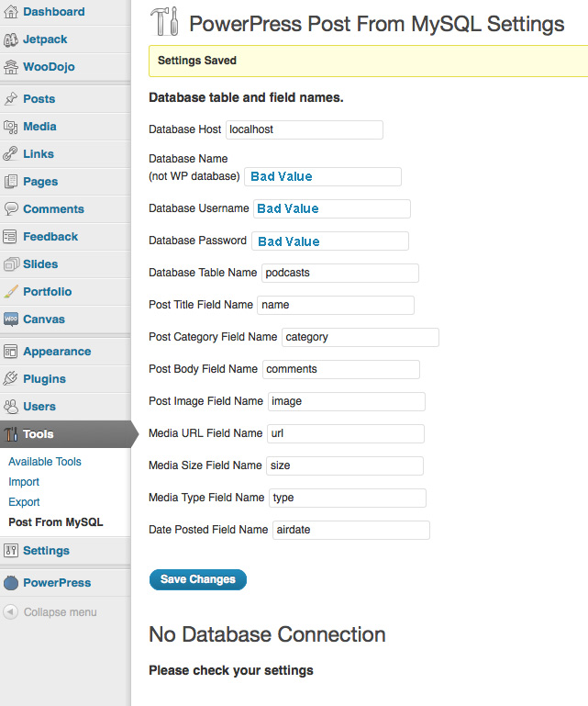Open Available Tools submenu link
This screenshot has width=588, height=706.
[45, 462]
